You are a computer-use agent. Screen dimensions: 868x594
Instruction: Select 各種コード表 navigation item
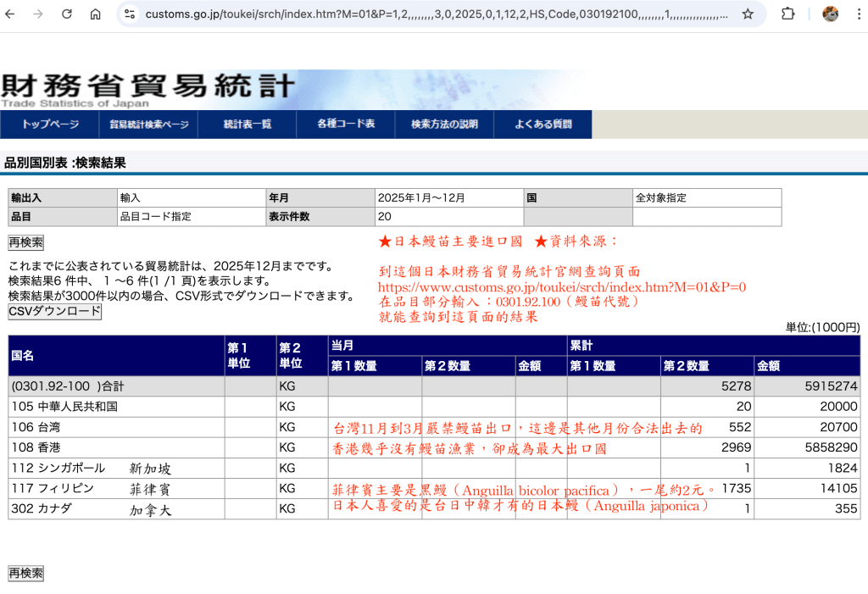346,125
